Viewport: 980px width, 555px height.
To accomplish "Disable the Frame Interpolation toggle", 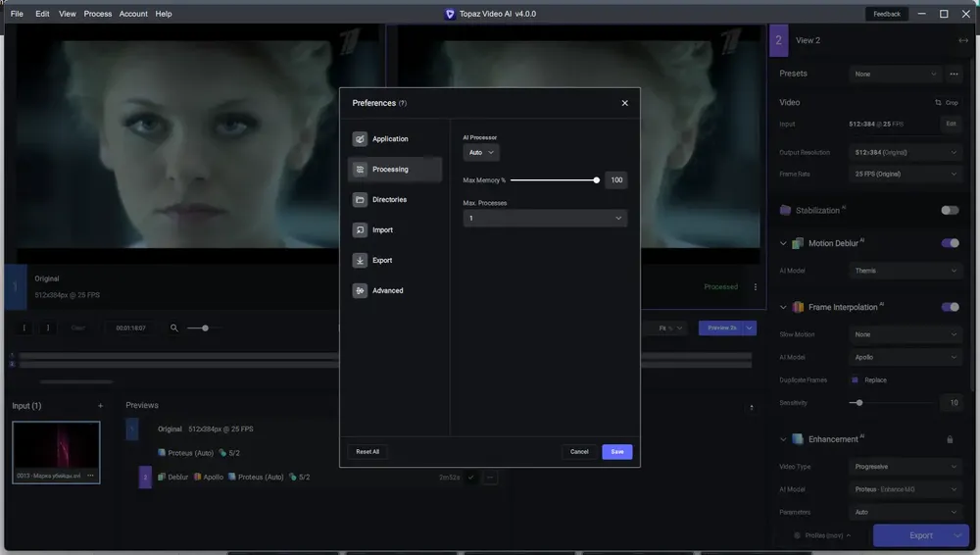I will tap(950, 307).
